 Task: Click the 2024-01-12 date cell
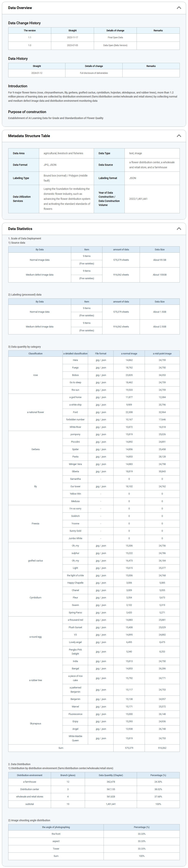click(37, 73)
